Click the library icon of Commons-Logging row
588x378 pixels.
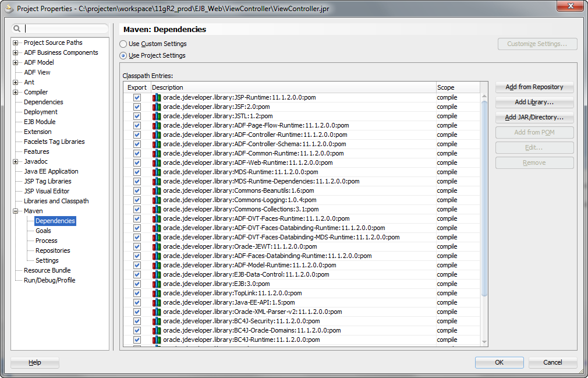[x=157, y=200]
